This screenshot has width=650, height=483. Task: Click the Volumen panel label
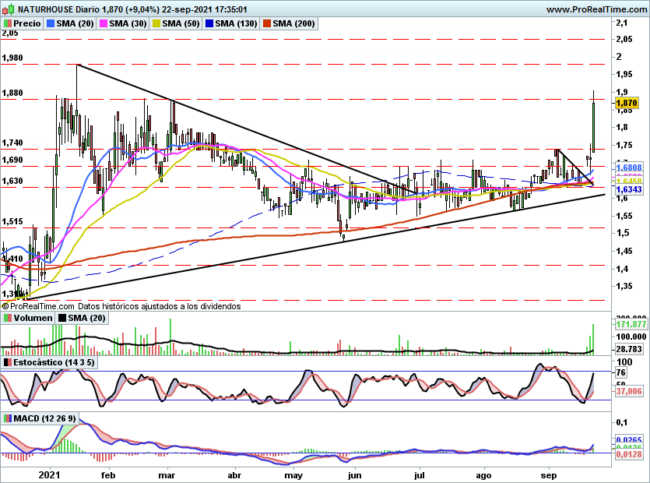[33, 318]
